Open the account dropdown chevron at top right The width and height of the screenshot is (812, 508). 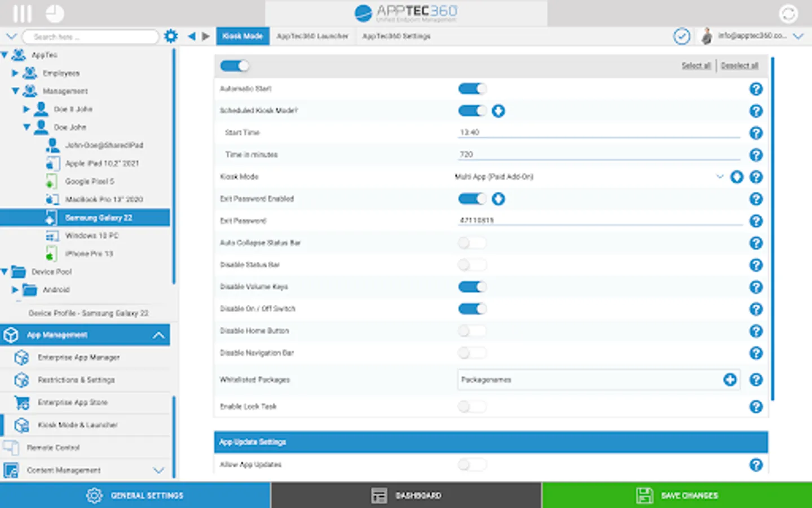click(x=798, y=36)
